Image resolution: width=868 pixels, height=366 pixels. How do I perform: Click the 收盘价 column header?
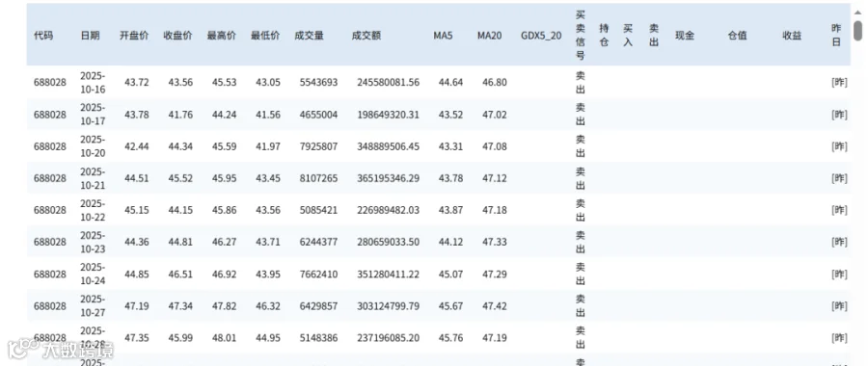tap(177, 36)
